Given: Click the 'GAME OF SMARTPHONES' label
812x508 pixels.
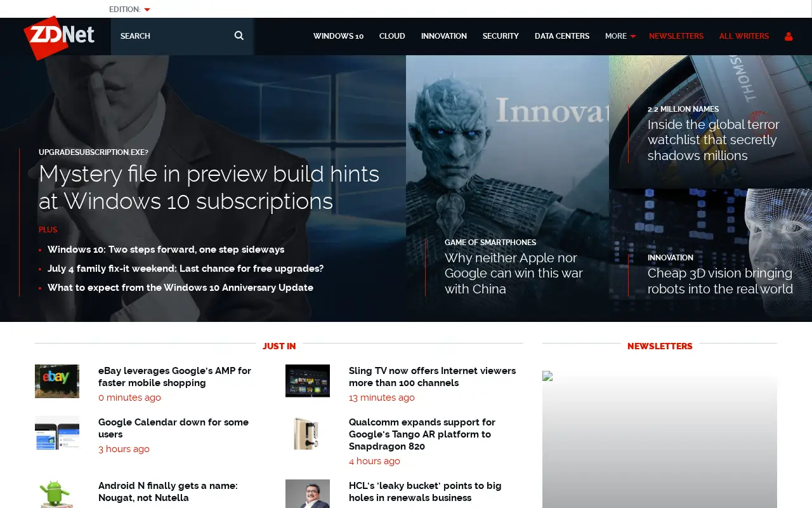Looking at the screenshot, I should click(x=490, y=243).
